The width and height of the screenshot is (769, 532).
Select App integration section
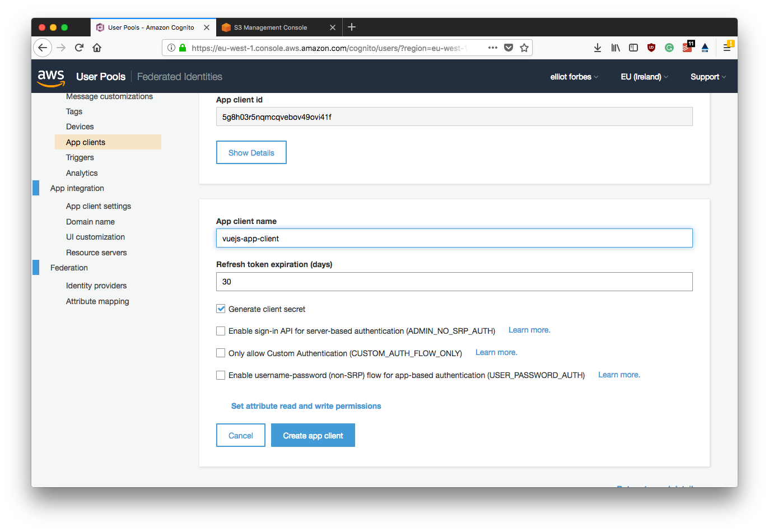pos(77,188)
